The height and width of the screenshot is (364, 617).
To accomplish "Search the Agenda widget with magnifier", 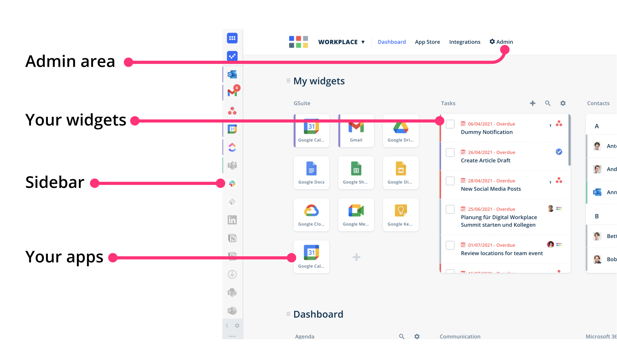I will point(402,336).
